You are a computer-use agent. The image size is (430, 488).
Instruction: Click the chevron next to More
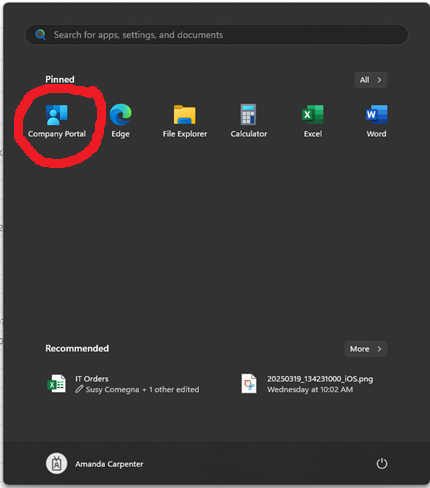pos(379,349)
